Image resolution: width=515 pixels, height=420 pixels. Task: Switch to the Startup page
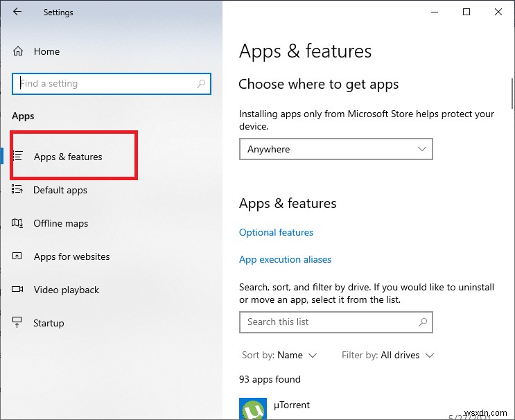pos(49,323)
